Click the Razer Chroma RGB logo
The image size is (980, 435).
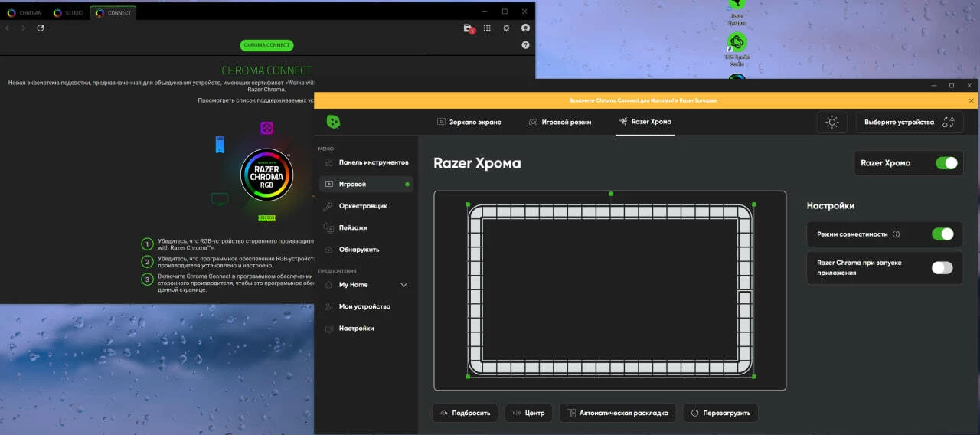click(266, 175)
